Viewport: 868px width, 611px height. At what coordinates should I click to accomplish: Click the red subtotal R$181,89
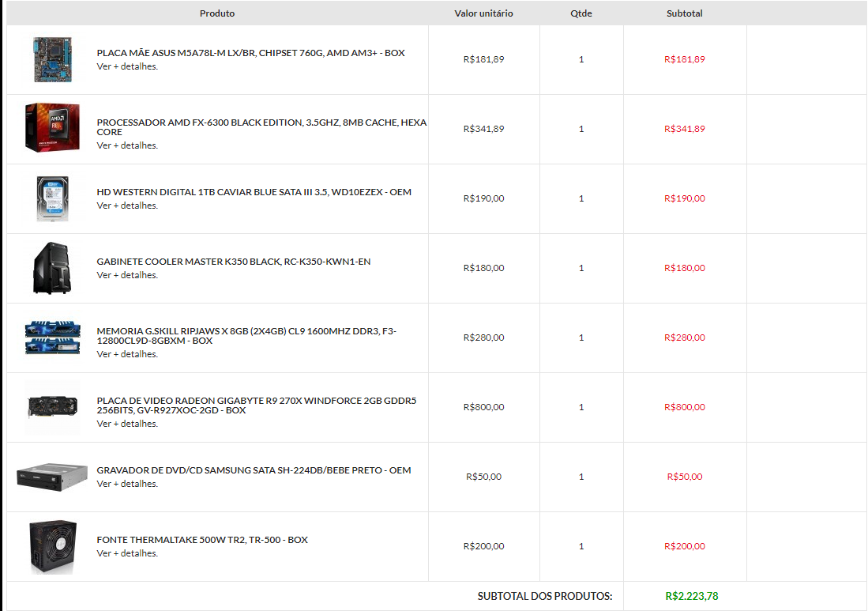pyautogui.click(x=685, y=59)
